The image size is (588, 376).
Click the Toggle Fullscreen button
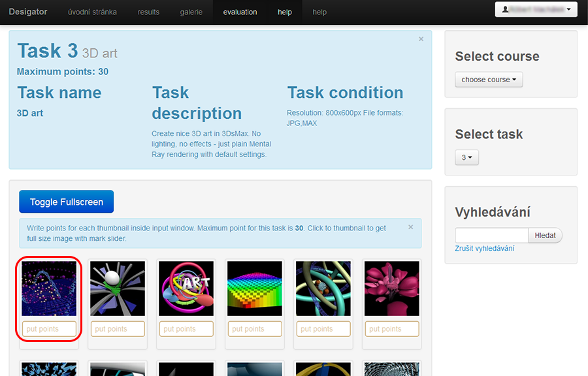click(x=67, y=202)
